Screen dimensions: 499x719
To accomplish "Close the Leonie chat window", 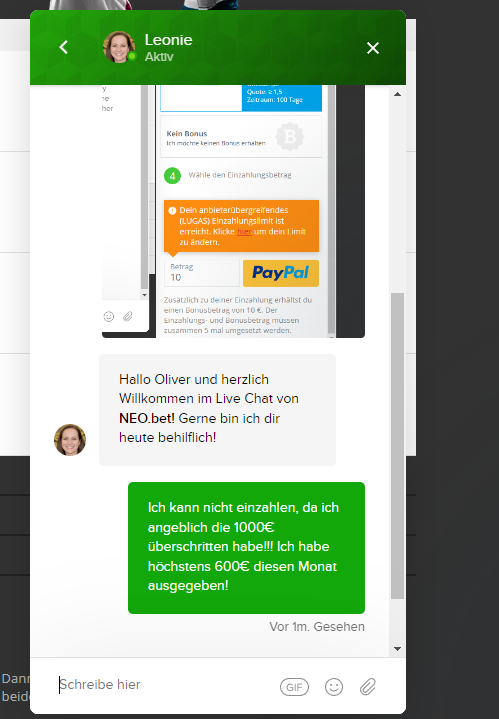I will [x=373, y=48].
